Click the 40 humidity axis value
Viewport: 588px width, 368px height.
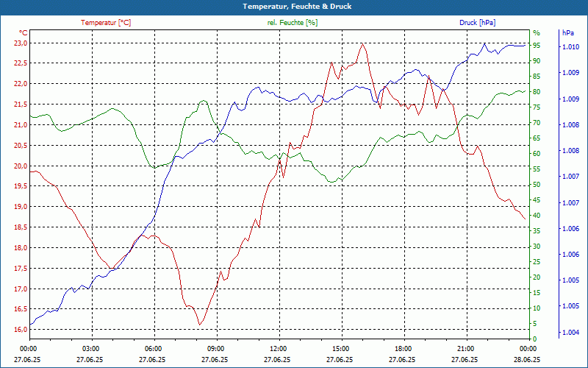tap(537, 216)
